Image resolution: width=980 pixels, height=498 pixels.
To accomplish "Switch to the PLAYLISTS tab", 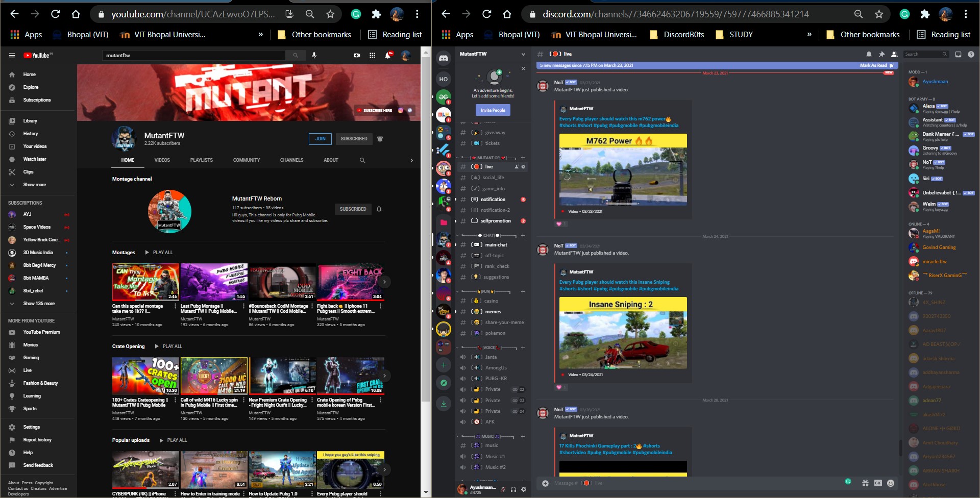I will click(x=202, y=160).
